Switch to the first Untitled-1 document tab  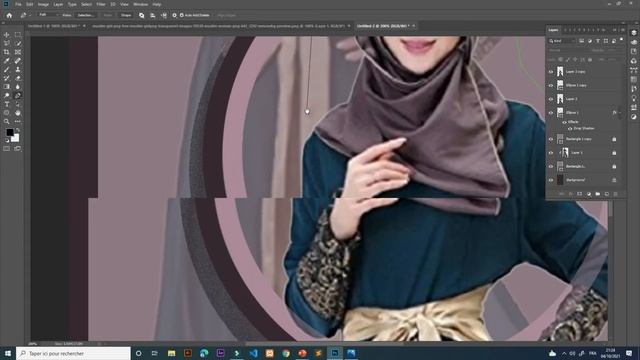[54, 26]
